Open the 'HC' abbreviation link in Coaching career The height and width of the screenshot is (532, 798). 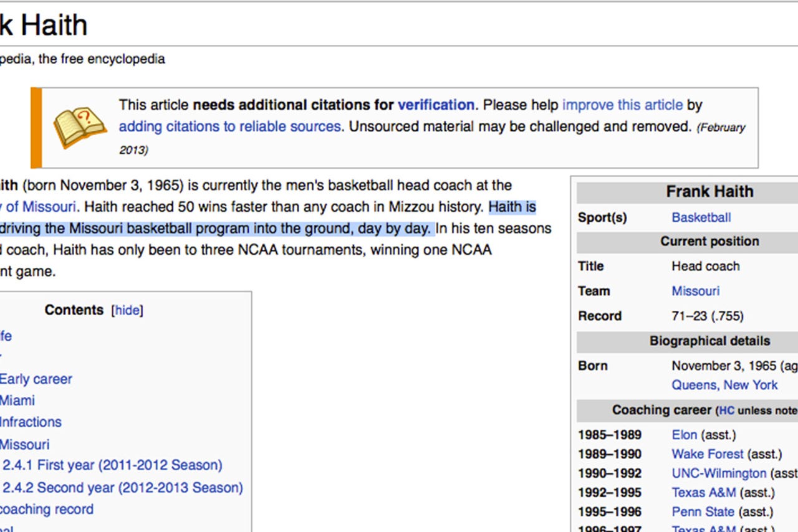click(x=727, y=411)
